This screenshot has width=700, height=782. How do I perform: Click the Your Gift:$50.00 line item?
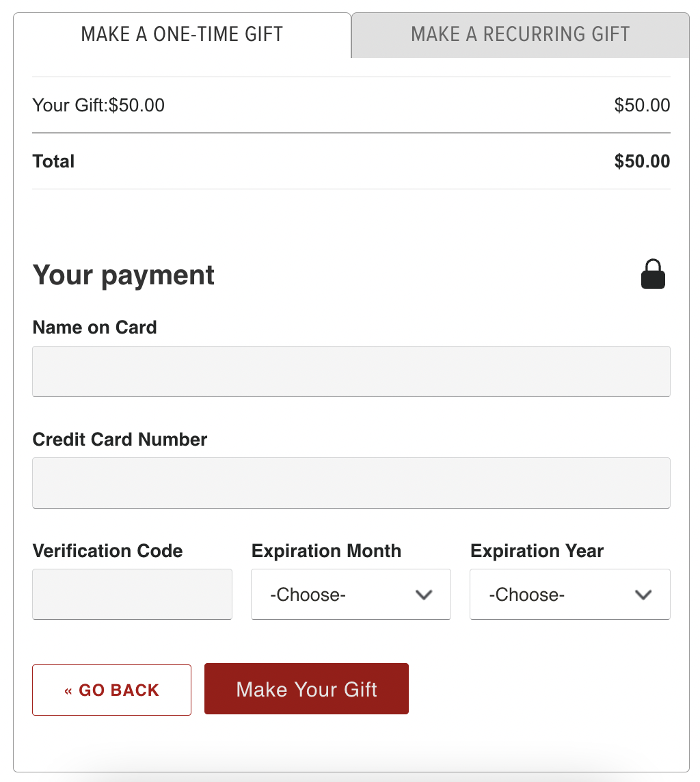pos(98,105)
